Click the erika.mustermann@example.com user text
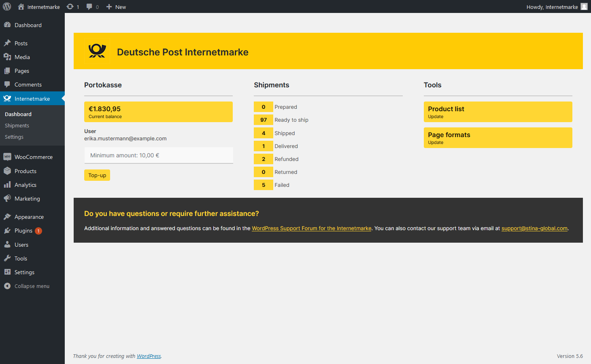 coord(125,138)
